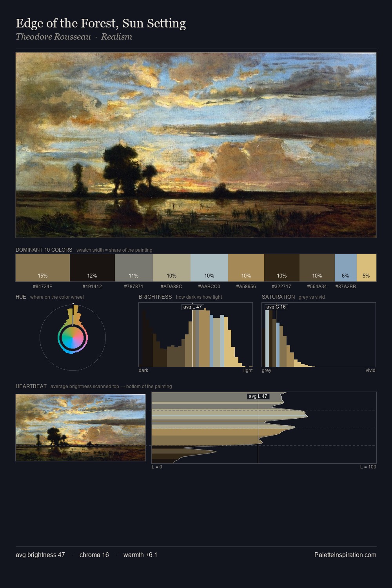Click the #A58956 ochre swatch
Screen dimensions: 392x588
(x=246, y=268)
